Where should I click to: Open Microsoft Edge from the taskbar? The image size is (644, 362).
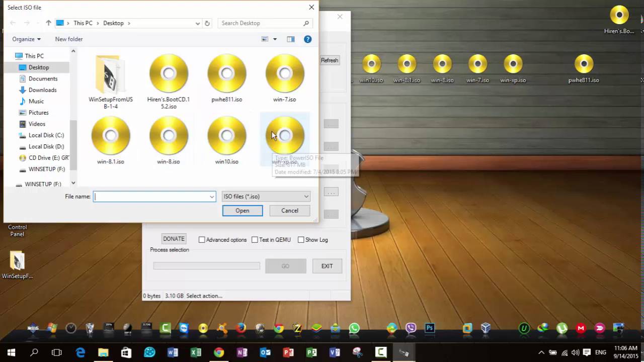coord(80,352)
